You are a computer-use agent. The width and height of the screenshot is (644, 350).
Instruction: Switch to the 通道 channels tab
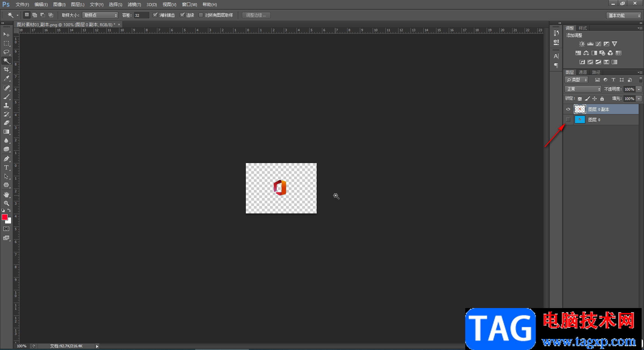pos(583,72)
